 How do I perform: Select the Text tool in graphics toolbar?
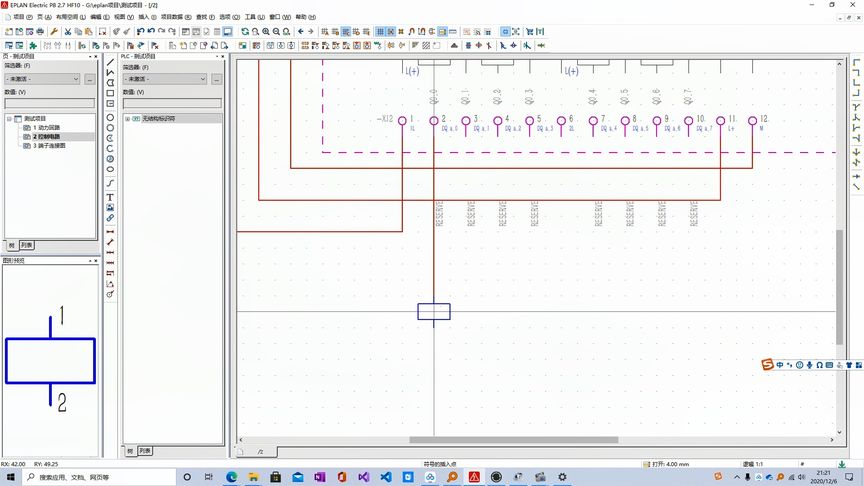(110, 197)
